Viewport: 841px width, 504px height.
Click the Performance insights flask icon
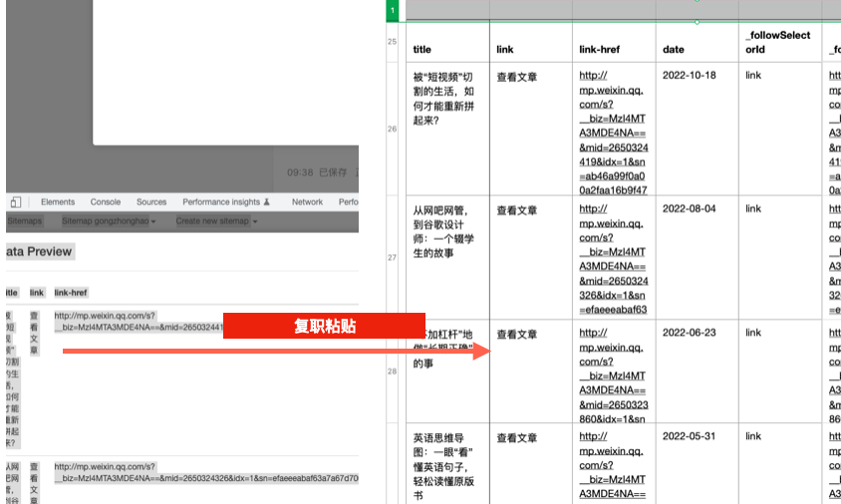pos(266,202)
